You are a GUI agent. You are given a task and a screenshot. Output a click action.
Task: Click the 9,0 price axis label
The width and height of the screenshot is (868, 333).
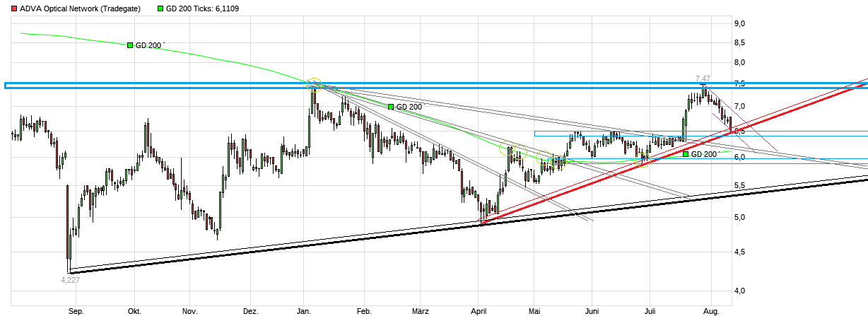740,23
